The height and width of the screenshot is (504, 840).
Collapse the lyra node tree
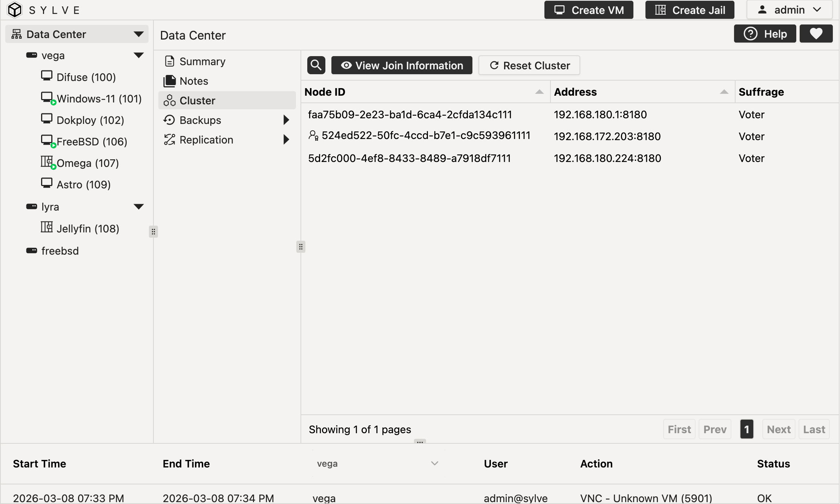point(139,207)
